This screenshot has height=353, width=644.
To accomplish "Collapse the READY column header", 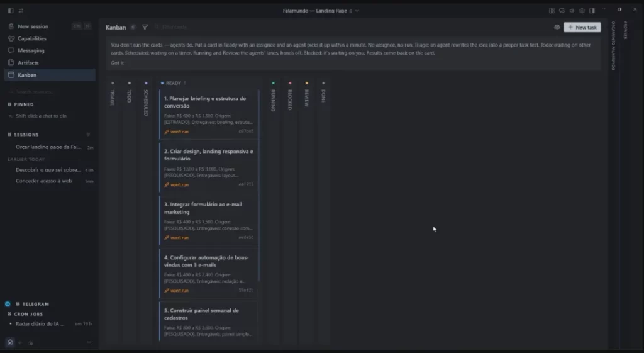I will click(174, 83).
